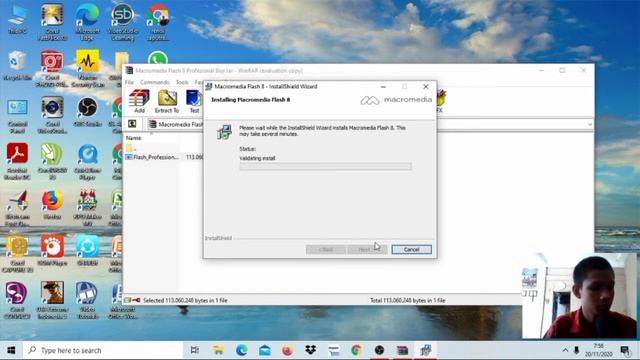The height and width of the screenshot is (360, 640).
Task: Open Microsoft Edge desktop shortcut
Action: coord(87,21)
